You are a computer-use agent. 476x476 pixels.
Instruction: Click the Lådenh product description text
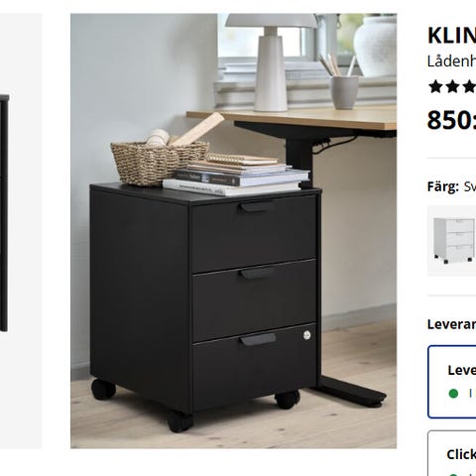click(x=452, y=61)
